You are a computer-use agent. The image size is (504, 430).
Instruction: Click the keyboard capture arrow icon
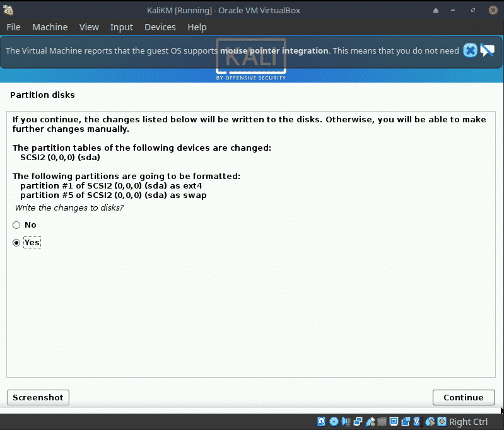(442, 421)
